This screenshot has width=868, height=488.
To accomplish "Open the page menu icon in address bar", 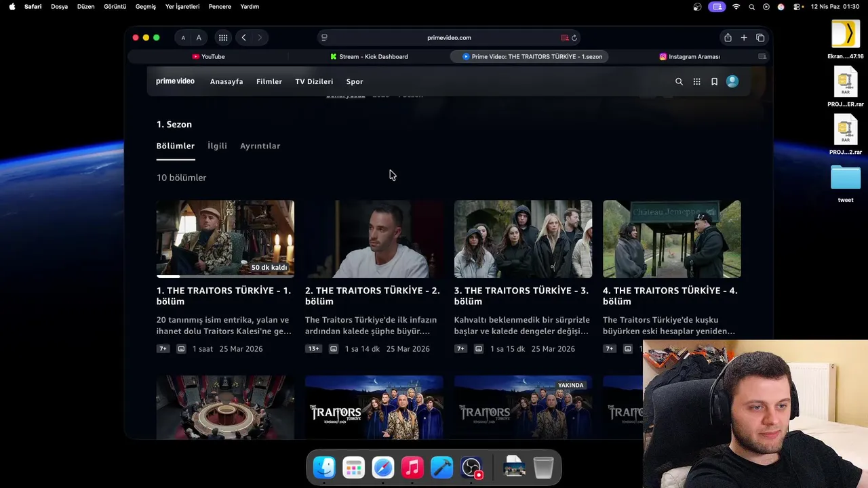I will pos(324,38).
